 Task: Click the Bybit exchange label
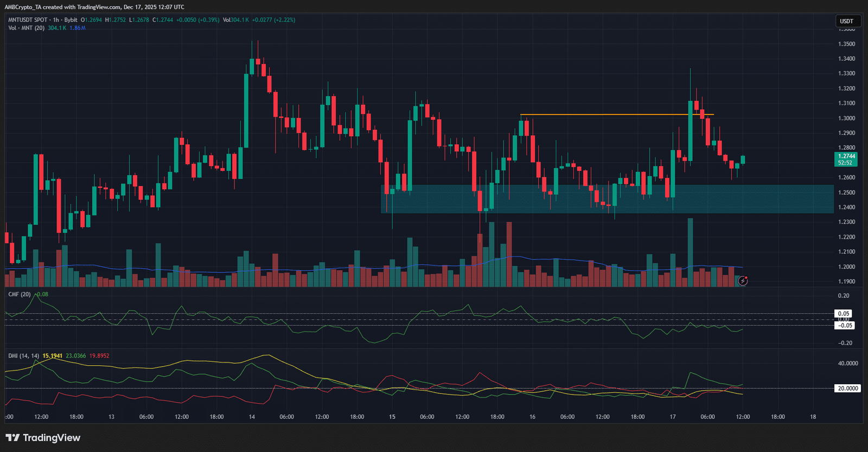click(71, 20)
